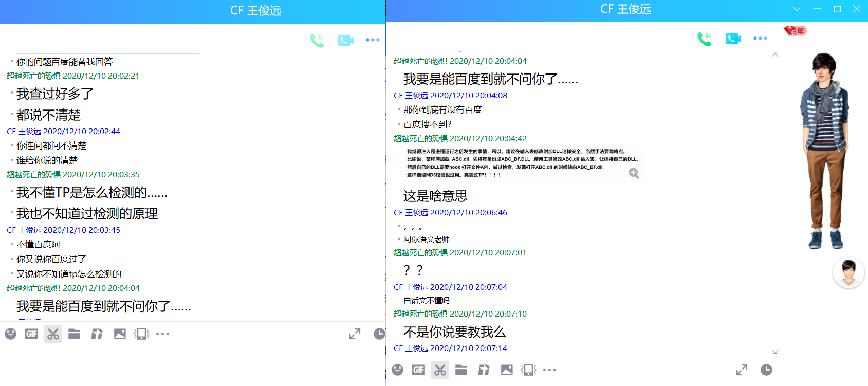Open the emoji picker in the left chat toolbar

pos(10,334)
